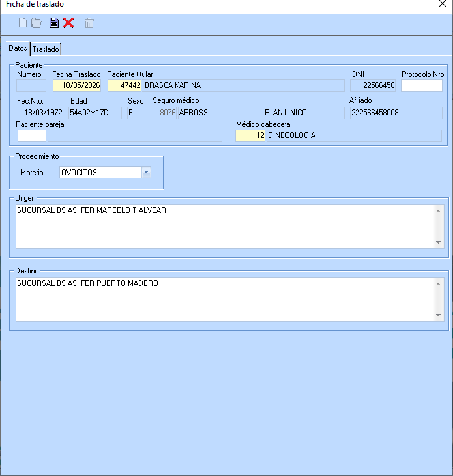This screenshot has height=476, width=453.
Task: Click the Edad field 54A02M17D
Action: pyautogui.click(x=95, y=113)
